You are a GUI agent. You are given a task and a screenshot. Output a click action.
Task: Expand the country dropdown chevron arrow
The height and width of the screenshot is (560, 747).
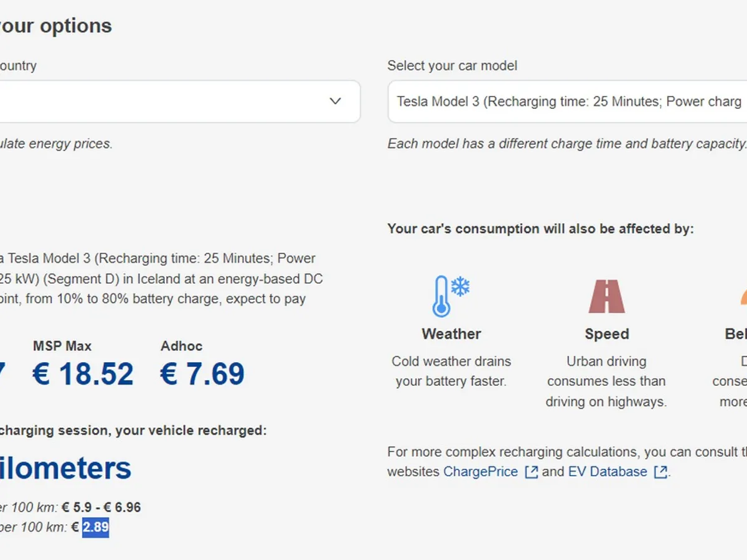pos(336,101)
